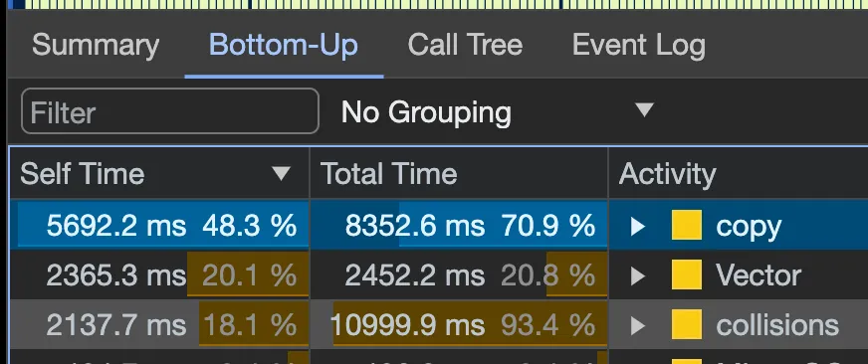Expand the Vector activity row
This screenshot has width=868, height=364.
(638, 275)
